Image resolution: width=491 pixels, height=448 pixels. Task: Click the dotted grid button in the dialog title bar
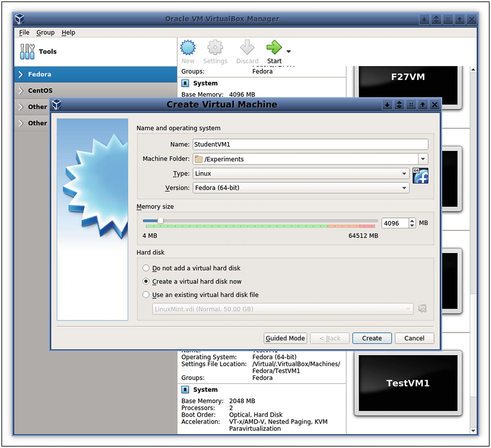(x=411, y=105)
